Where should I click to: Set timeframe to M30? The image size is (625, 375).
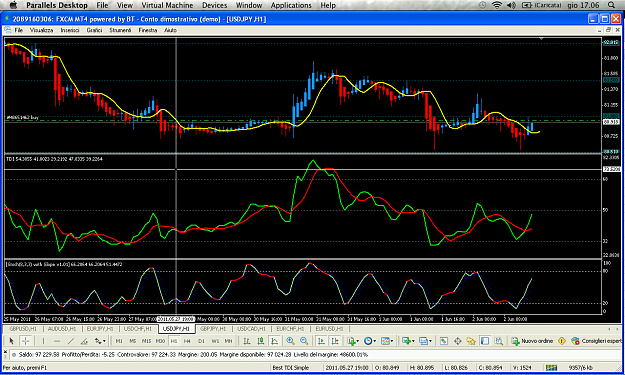[x=160, y=341]
